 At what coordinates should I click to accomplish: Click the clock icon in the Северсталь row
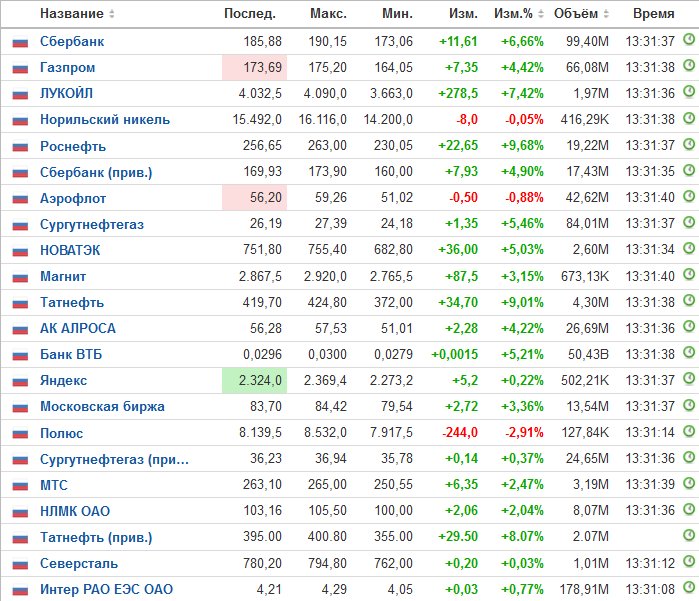pos(689,562)
